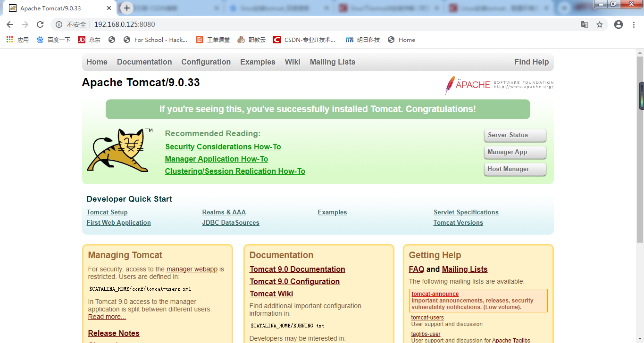Click the not-secure site info icon
Image resolution: width=644 pixels, height=343 pixels.
[x=59, y=24]
